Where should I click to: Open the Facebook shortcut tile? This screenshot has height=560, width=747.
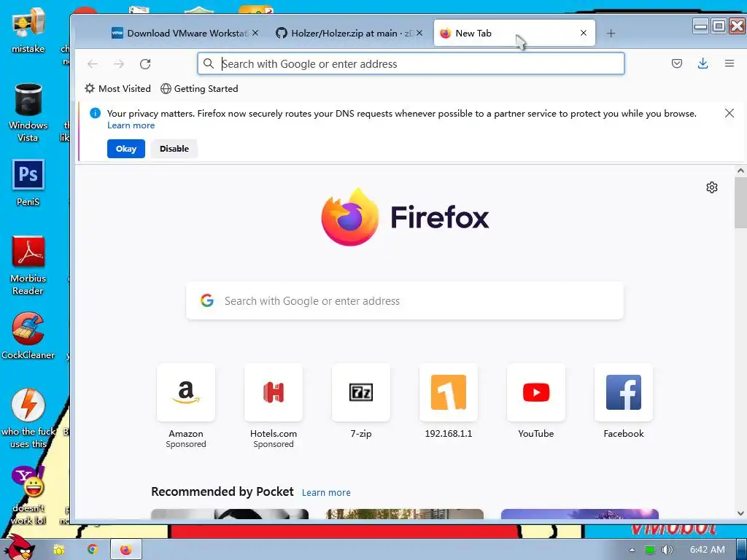(x=624, y=392)
